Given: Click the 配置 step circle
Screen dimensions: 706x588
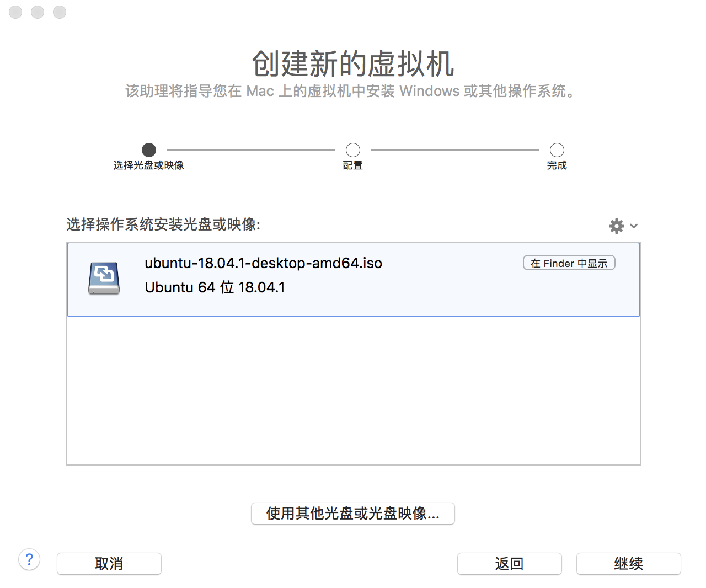Looking at the screenshot, I should click(x=353, y=150).
